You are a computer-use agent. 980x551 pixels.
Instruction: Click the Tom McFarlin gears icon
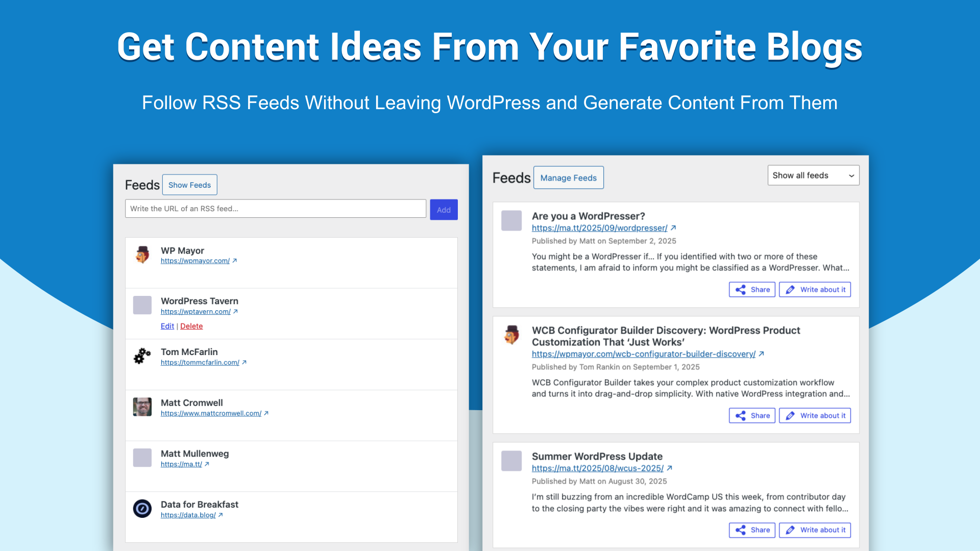pyautogui.click(x=142, y=356)
